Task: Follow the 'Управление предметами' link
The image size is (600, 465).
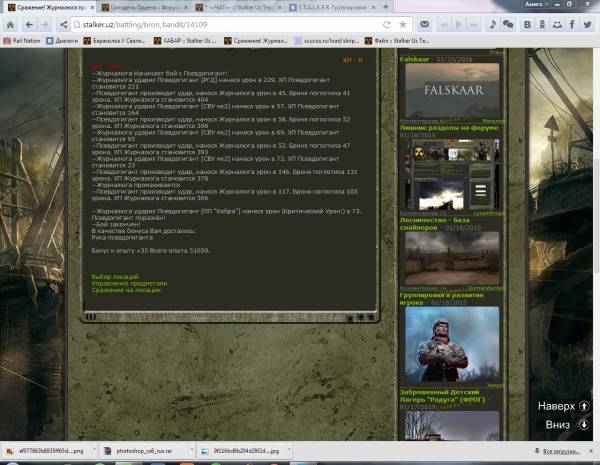Action: (129, 284)
